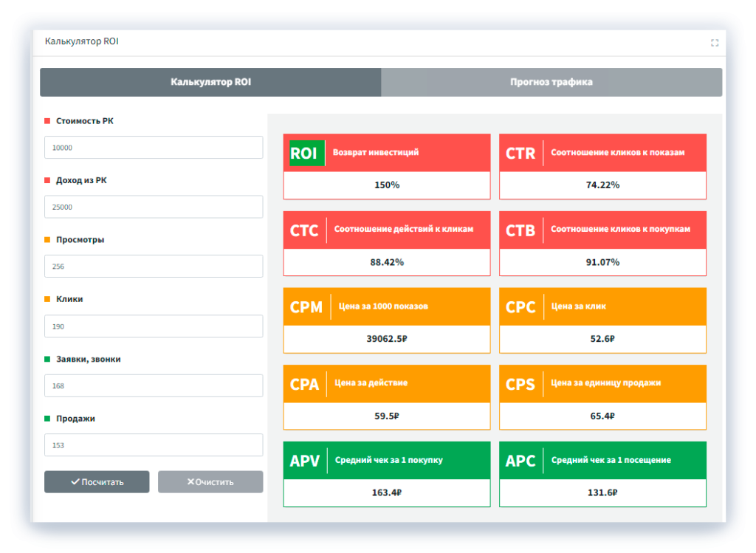The height and width of the screenshot is (553, 756).
Task: Click the CPM metric badge
Action: coord(306,307)
